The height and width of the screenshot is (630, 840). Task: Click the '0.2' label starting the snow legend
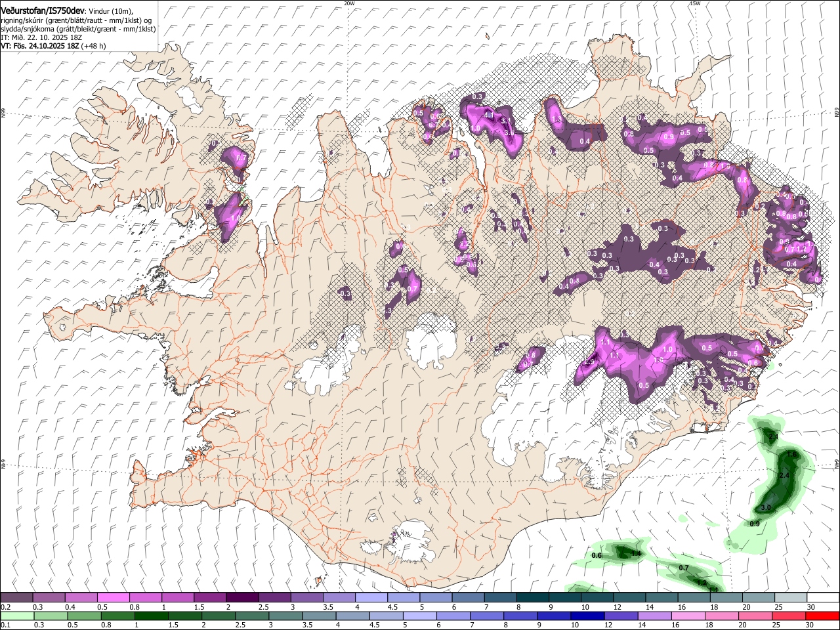point(5,607)
